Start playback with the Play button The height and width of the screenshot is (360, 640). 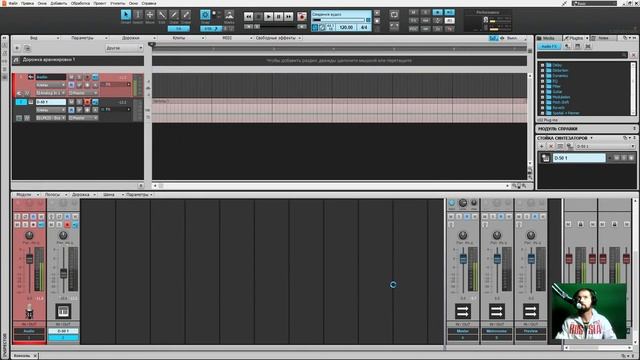(268, 17)
